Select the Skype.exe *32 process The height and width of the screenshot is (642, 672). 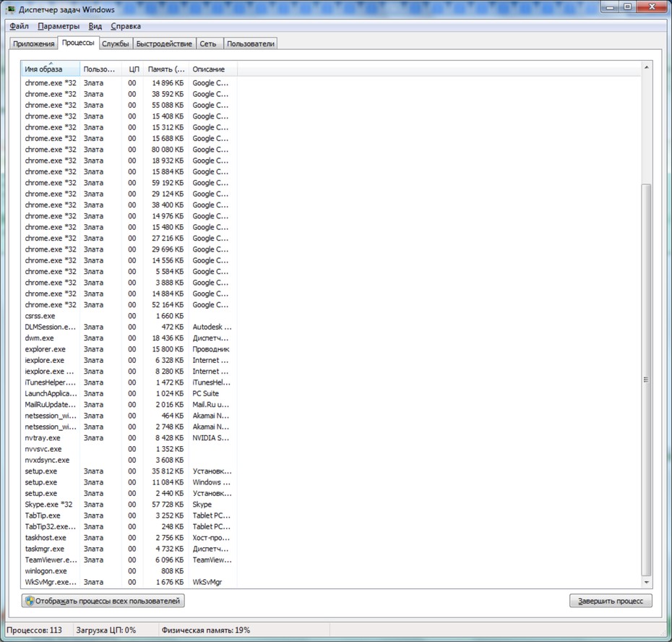tap(129, 505)
